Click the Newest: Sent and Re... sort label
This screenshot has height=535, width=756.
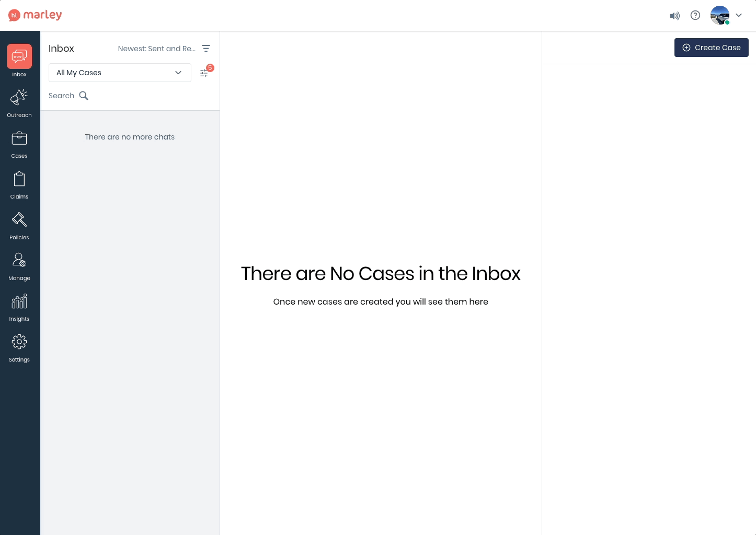coord(156,49)
